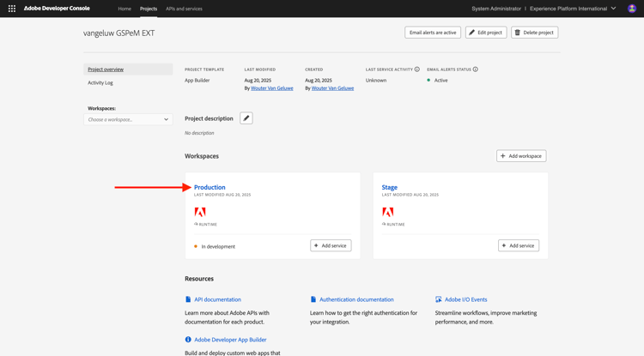644x356 pixels.
Task: Open Authentication documentation link
Action: [x=356, y=299]
